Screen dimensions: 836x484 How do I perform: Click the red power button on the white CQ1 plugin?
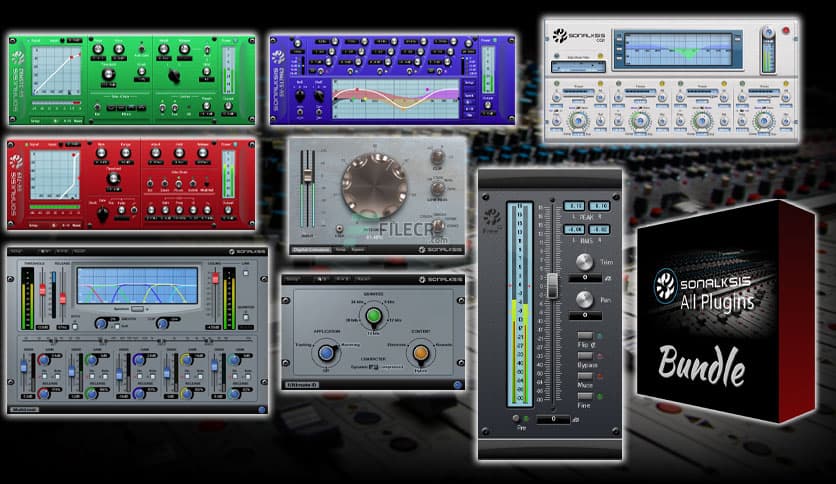tap(785, 31)
